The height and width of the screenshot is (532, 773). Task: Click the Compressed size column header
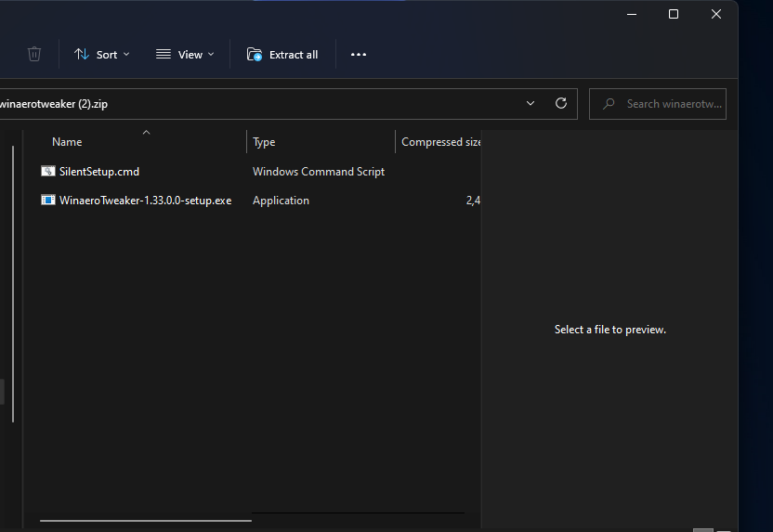440,142
